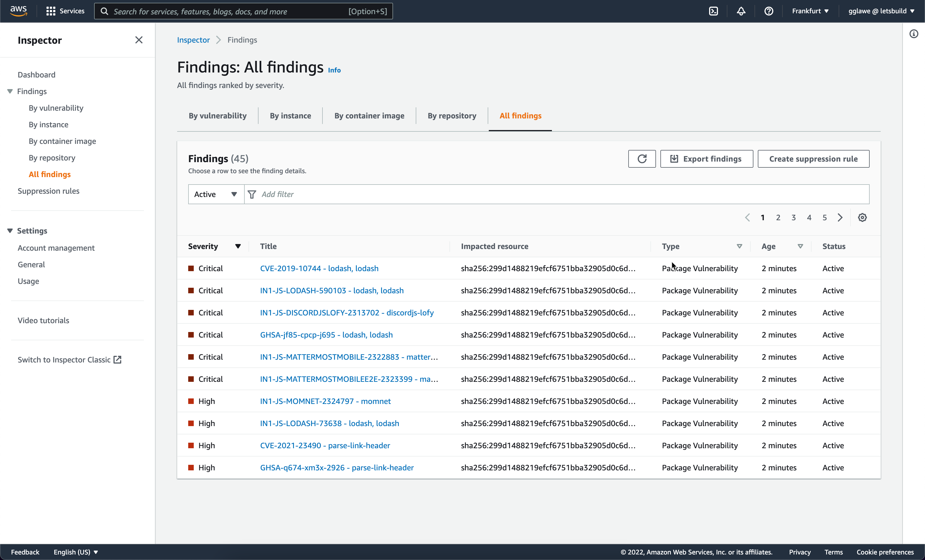Open Cookie preferences in footer
This screenshot has width=925, height=560.
pos(885,552)
